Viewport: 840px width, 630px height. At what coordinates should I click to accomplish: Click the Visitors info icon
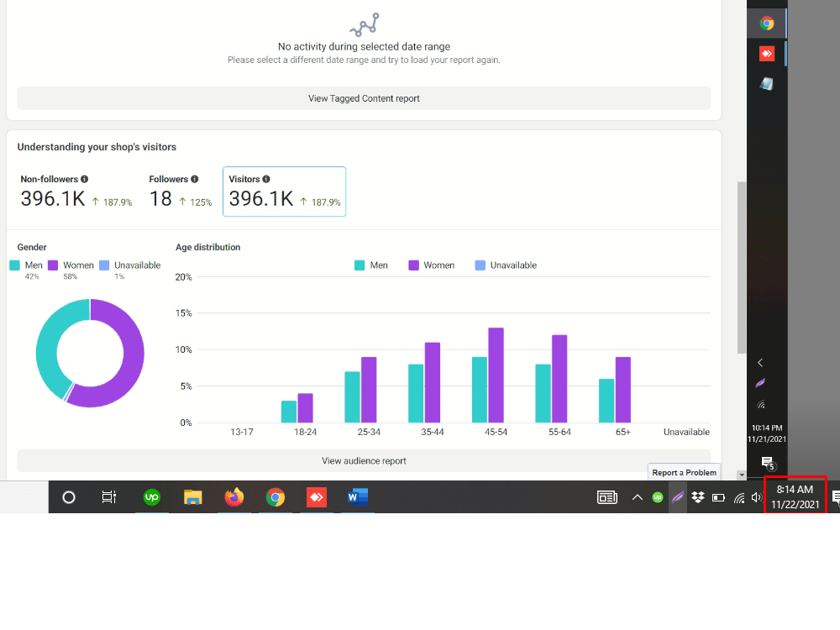click(266, 179)
